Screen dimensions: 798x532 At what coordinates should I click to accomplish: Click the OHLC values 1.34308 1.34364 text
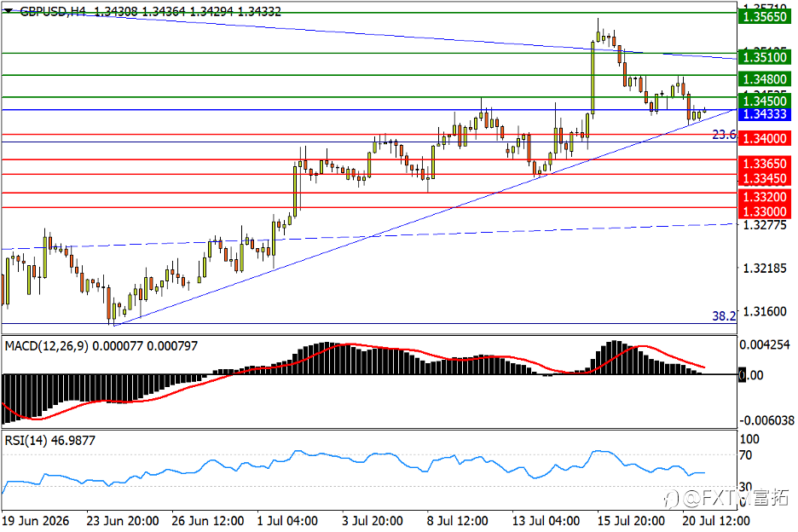coord(140,11)
